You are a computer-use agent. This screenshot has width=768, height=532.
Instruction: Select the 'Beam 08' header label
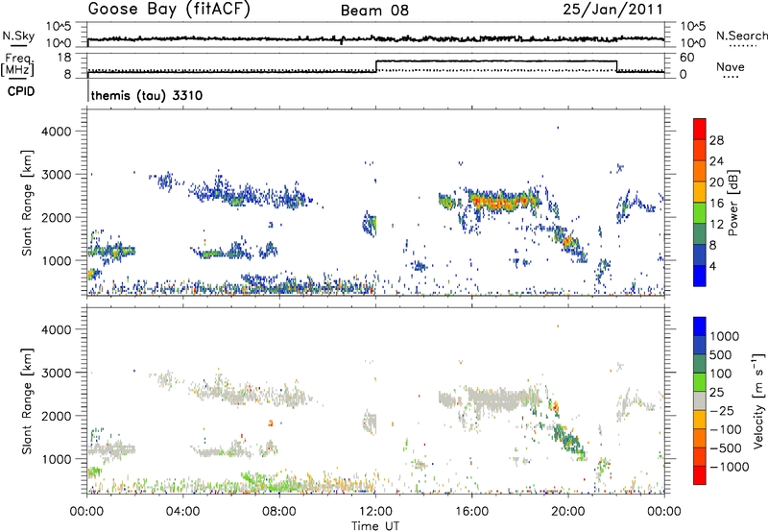(374, 11)
